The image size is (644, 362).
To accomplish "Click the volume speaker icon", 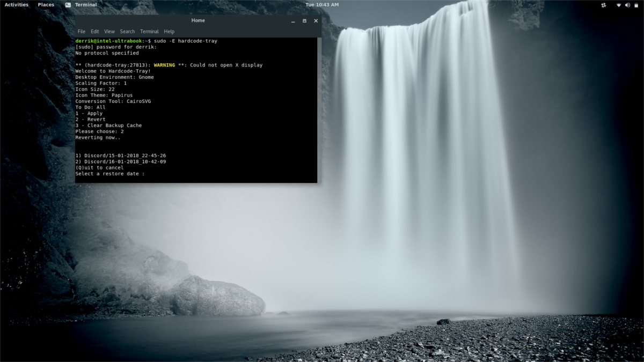I will coord(627,5).
